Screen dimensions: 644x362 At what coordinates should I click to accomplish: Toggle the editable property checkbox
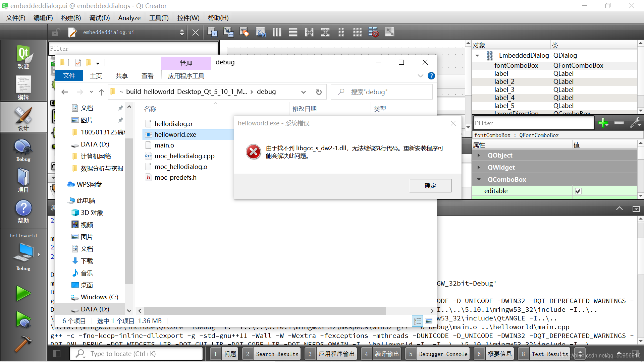point(578,191)
